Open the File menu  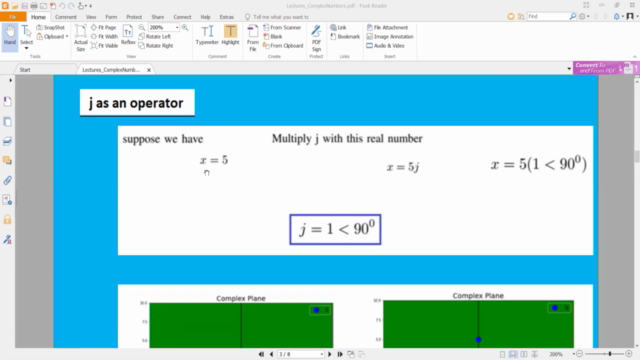[13, 17]
